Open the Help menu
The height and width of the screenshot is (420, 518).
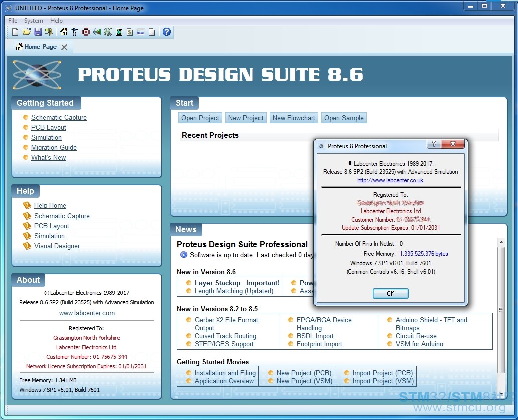pos(56,21)
